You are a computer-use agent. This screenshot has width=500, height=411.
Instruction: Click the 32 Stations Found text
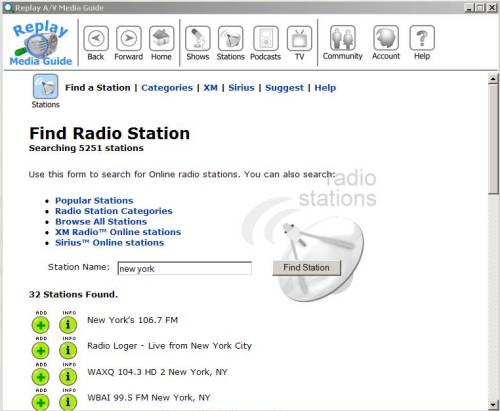pyautogui.click(x=73, y=295)
